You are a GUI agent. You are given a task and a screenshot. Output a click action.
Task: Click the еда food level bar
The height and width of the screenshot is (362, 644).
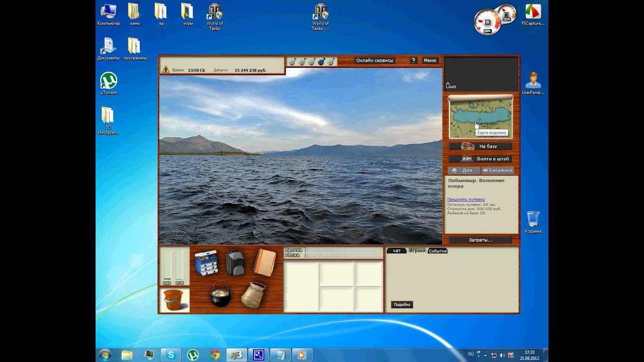167,265
